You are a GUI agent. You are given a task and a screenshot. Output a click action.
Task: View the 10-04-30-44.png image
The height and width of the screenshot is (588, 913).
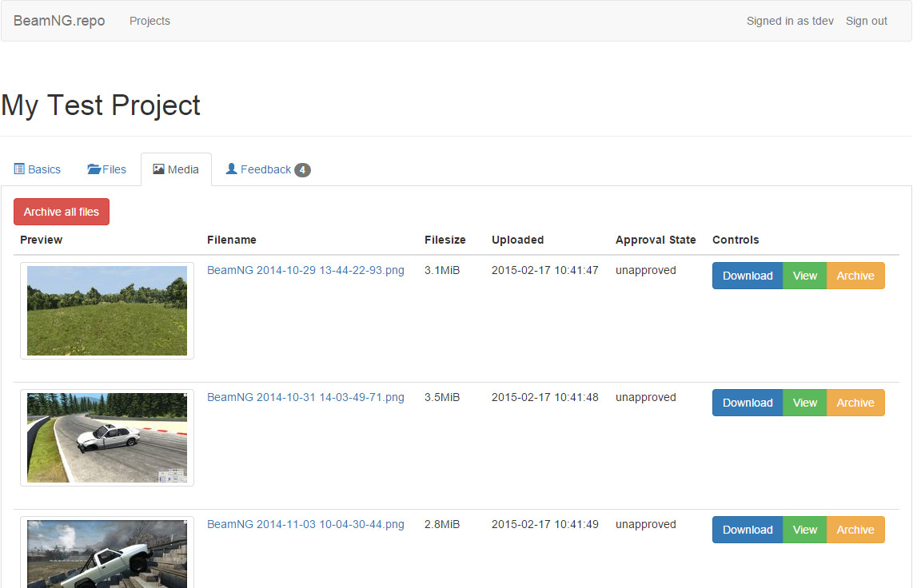pyautogui.click(x=805, y=530)
